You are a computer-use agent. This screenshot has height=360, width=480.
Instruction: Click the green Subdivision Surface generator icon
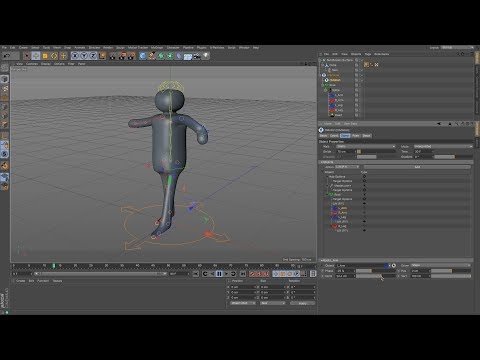pyautogui.click(x=161, y=56)
